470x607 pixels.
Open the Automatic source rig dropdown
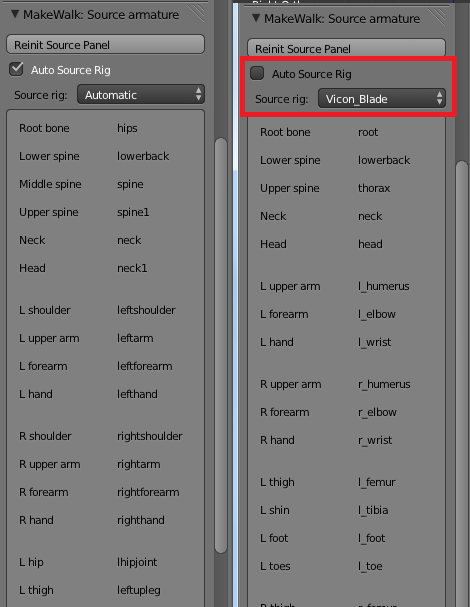(x=141, y=94)
